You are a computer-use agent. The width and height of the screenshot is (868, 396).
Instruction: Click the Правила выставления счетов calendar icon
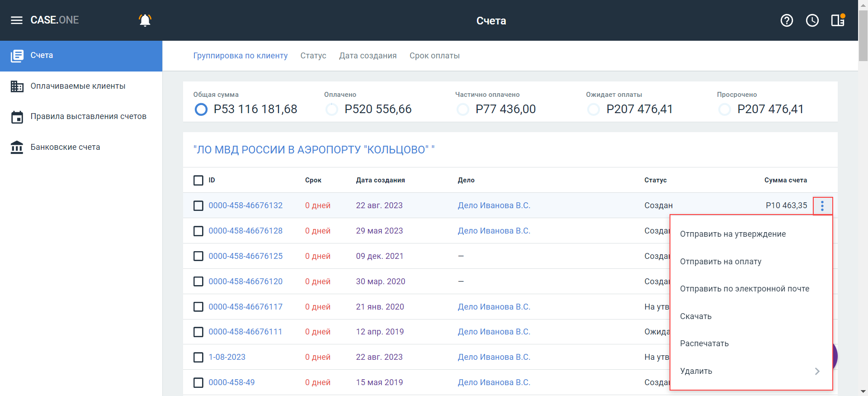pos(17,117)
